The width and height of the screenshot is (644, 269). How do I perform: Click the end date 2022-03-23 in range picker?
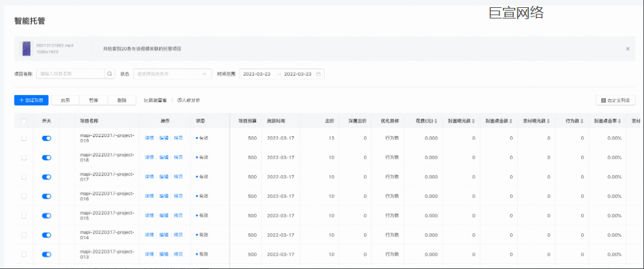pos(298,74)
